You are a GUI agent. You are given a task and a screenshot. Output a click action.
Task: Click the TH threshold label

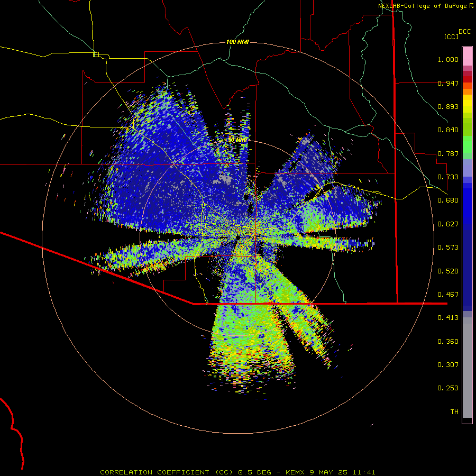coord(454,412)
